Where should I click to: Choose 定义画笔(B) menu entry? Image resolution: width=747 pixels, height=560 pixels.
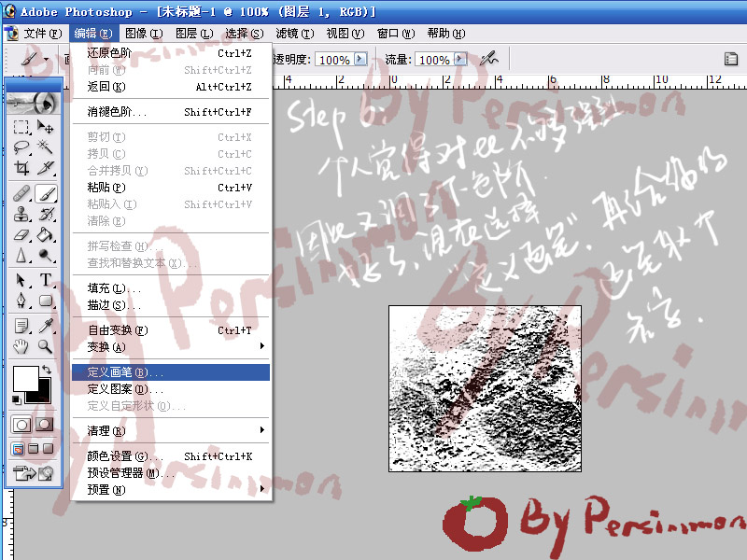click(171, 372)
